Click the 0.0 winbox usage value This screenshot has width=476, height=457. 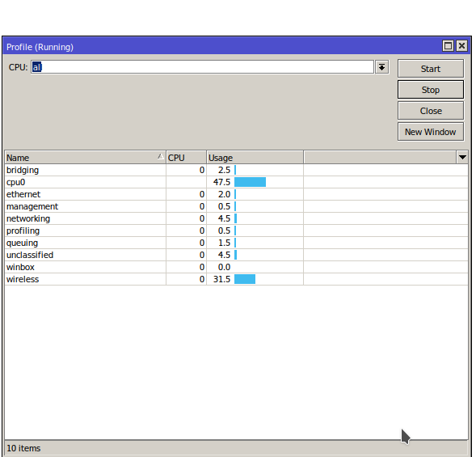(x=224, y=268)
